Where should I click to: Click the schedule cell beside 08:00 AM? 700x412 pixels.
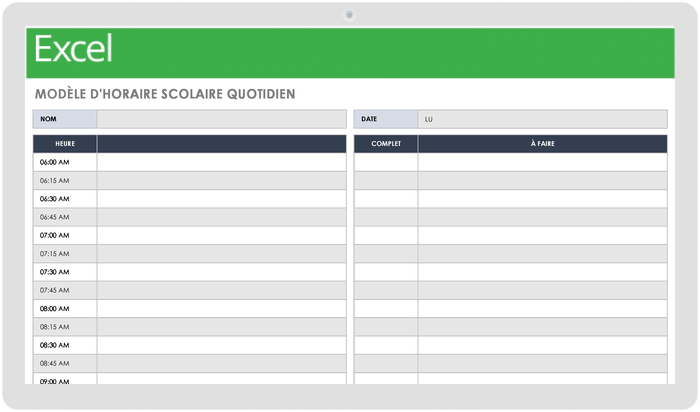(221, 308)
